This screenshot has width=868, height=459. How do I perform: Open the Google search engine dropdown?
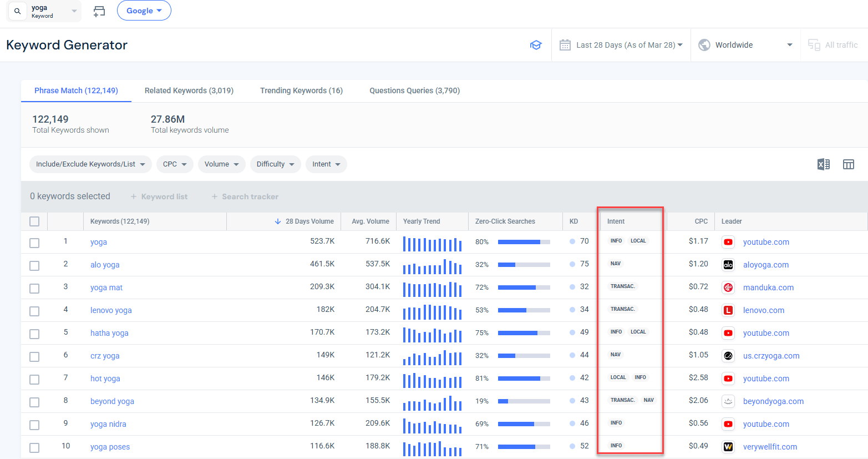click(144, 10)
